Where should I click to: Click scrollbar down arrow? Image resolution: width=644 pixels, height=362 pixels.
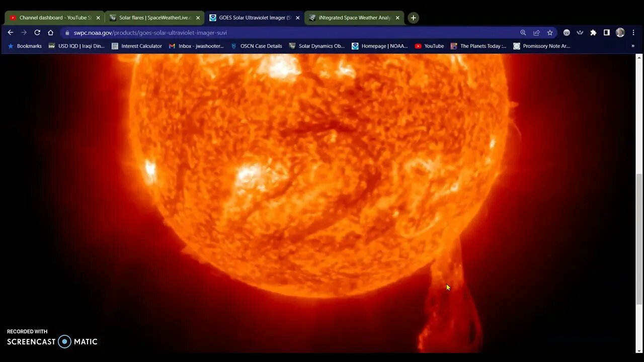pyautogui.click(x=639, y=350)
